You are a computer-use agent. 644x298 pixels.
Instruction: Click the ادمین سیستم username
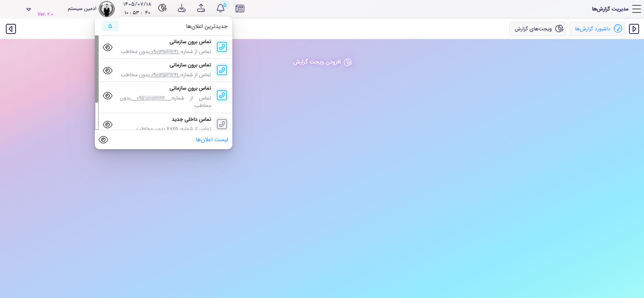click(82, 9)
